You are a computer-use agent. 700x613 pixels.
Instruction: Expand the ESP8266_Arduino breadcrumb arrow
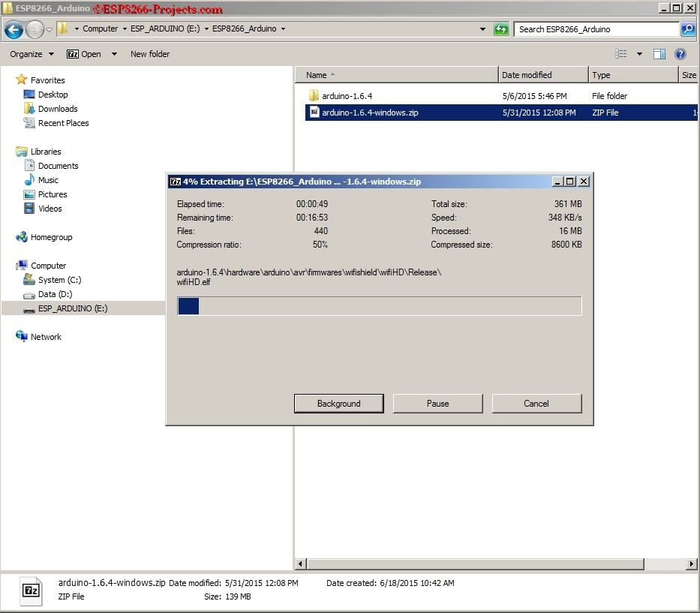283,29
